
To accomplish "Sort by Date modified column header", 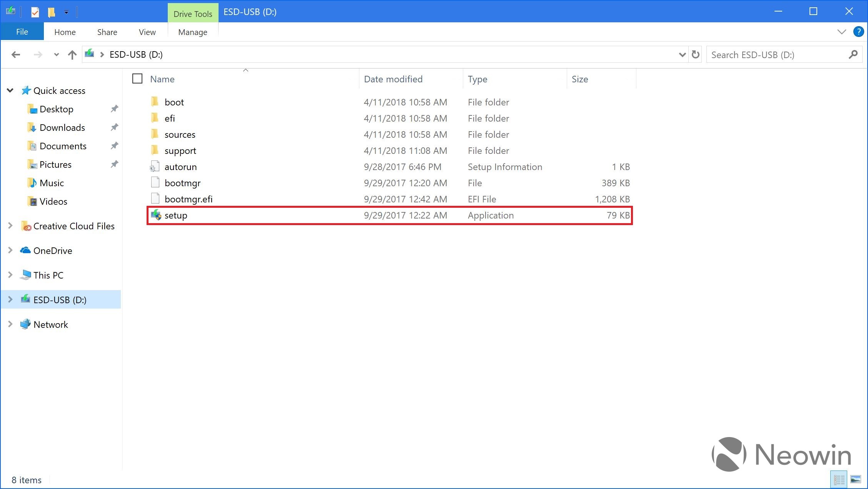I will (x=393, y=79).
